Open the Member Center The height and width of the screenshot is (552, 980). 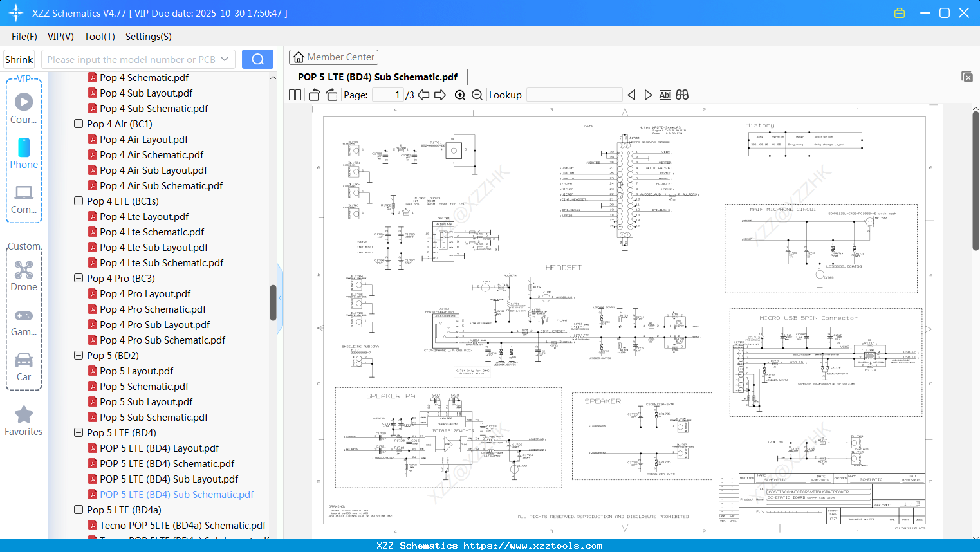(x=333, y=57)
